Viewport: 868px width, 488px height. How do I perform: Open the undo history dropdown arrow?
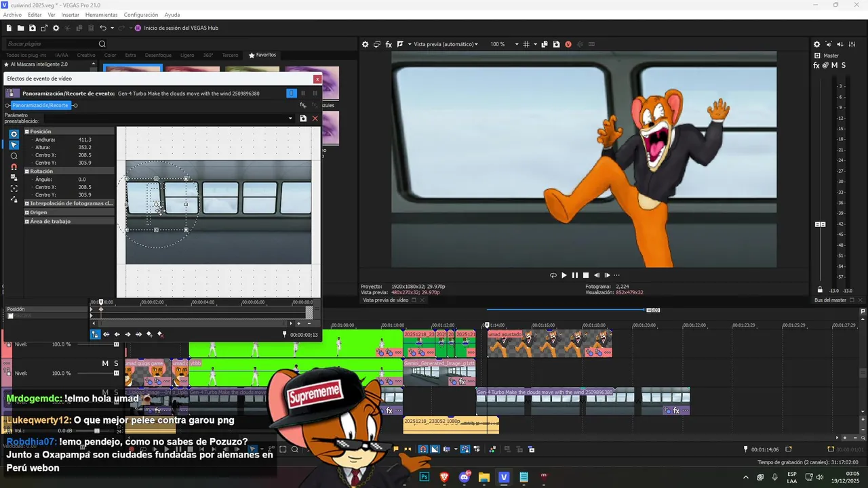[111, 28]
